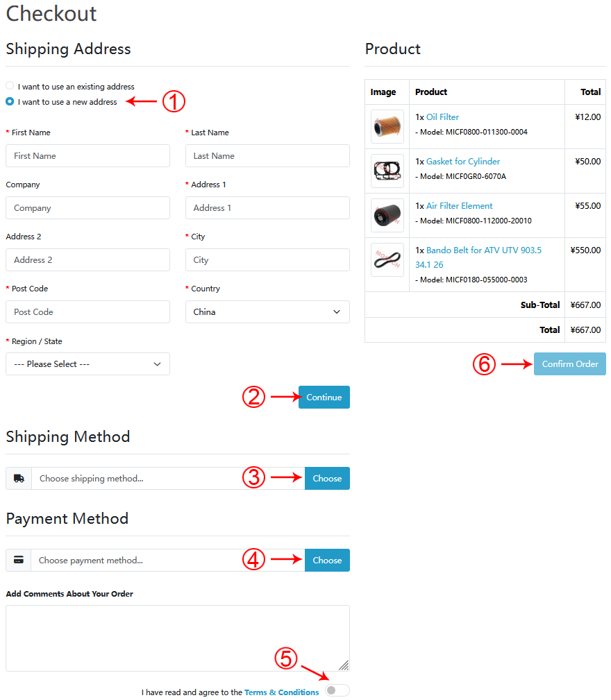Image resolution: width=611 pixels, height=700 pixels.
Task: Open the Country dropdown showing China
Action: click(x=267, y=311)
